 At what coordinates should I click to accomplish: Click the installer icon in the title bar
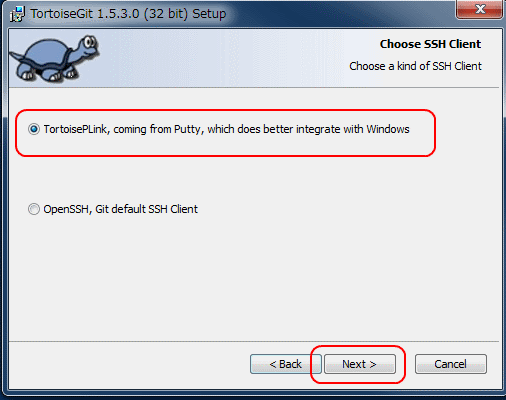[17, 14]
